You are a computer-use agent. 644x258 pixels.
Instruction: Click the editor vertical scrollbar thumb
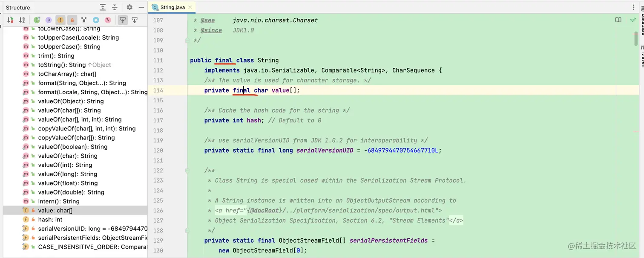pos(636,38)
